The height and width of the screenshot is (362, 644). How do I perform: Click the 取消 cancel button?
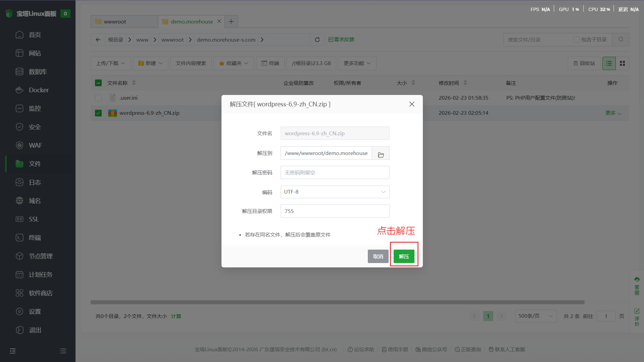[378, 257]
